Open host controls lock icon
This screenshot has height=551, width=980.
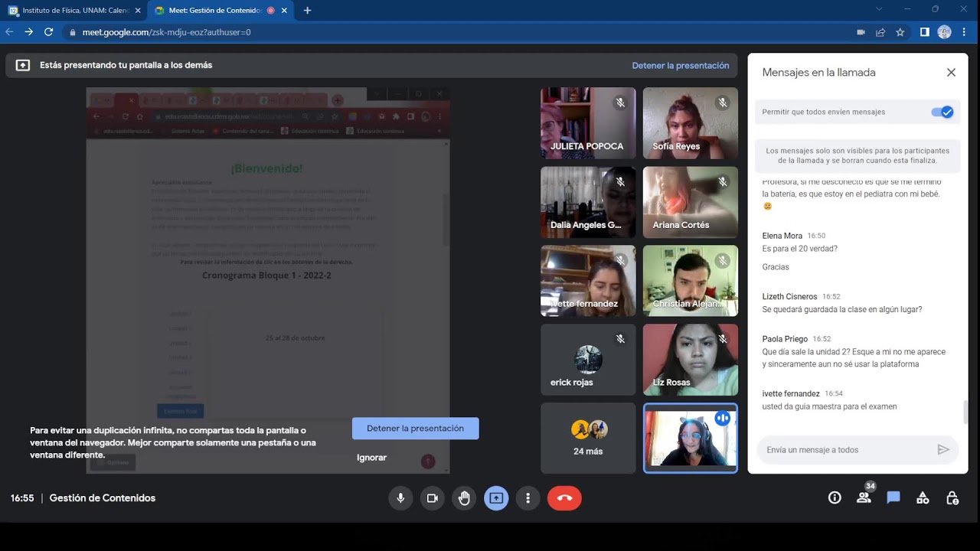(952, 498)
